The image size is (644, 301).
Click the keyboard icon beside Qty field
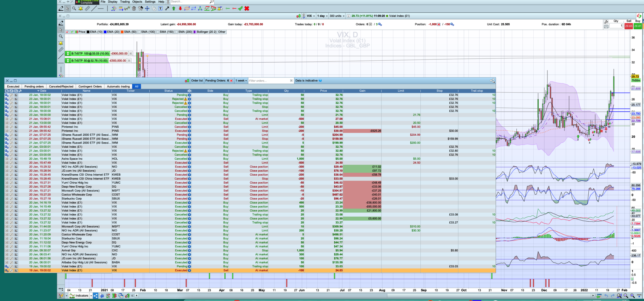606,26
